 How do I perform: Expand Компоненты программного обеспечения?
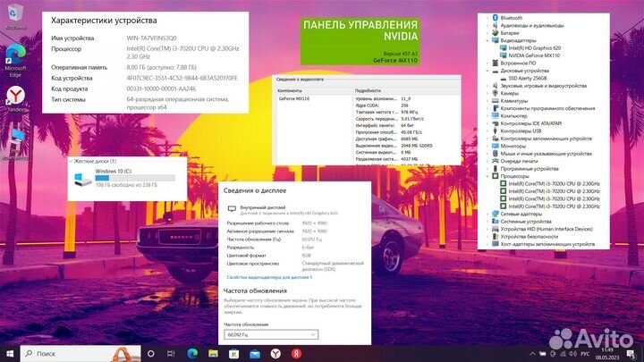pos(487,108)
